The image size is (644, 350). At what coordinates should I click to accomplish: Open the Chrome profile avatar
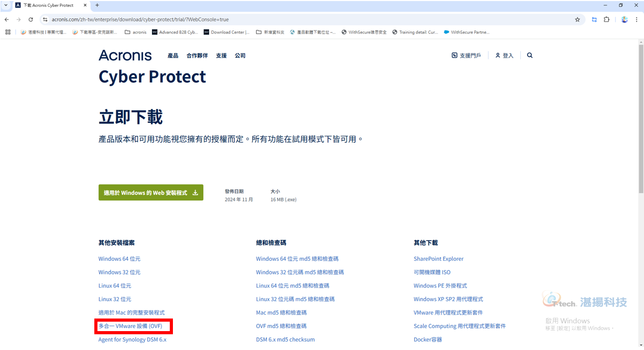[625, 19]
